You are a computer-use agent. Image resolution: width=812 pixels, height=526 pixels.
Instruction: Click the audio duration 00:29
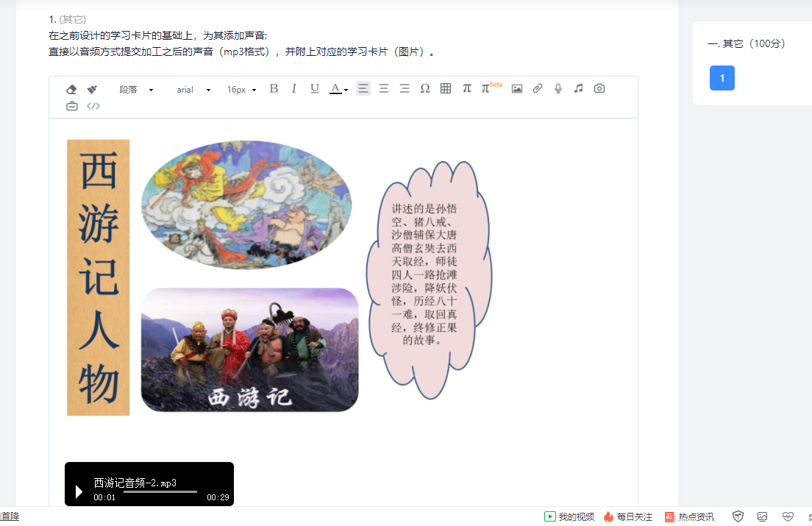point(218,497)
